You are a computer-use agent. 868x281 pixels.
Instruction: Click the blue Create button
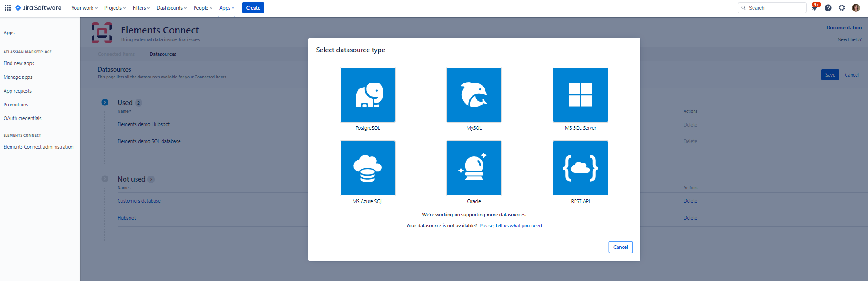[253, 8]
